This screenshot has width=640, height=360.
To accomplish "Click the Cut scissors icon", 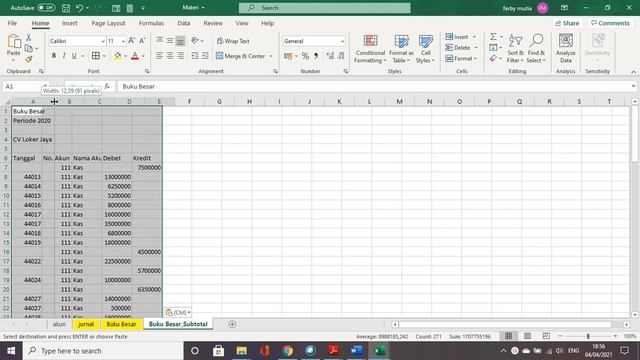I will [29, 37].
